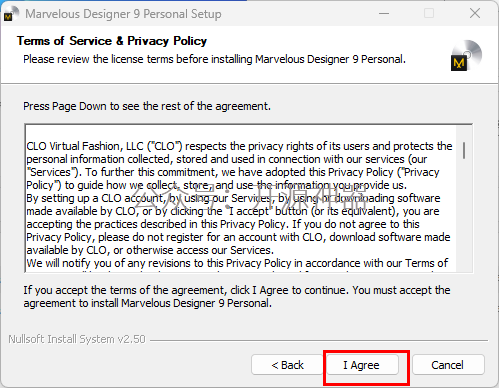Click the Marvelous Designer 9 Personal Setup title
The image size is (499, 388).
click(x=123, y=14)
